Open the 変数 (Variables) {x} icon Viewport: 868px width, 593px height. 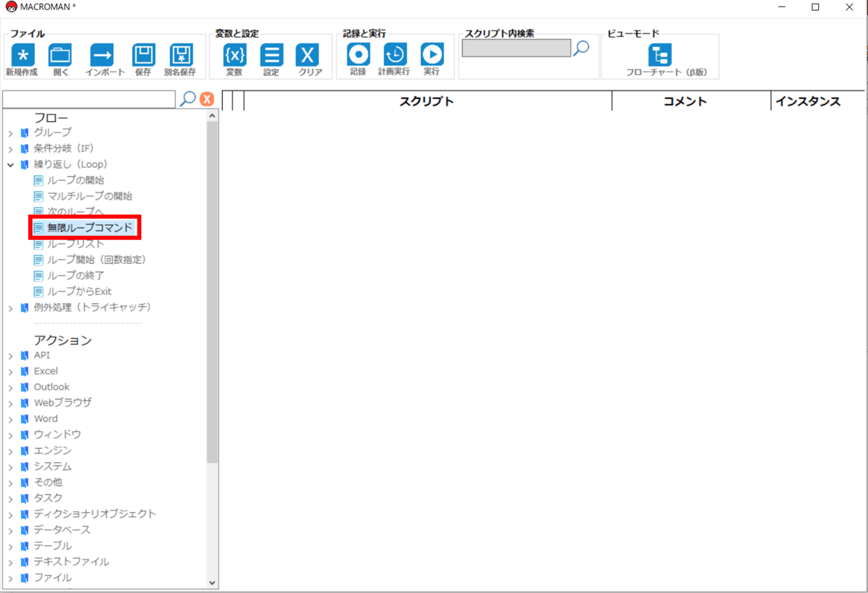[x=234, y=55]
